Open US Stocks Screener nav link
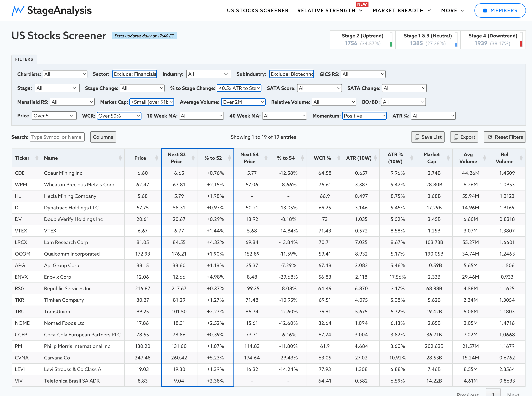Viewport: 532px width, 396px height. pos(258,10)
